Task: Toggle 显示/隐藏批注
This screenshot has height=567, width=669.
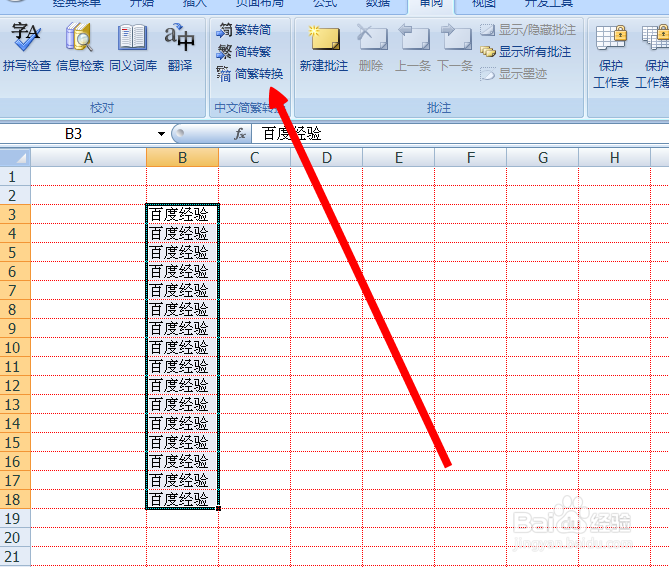Action: pos(528,30)
